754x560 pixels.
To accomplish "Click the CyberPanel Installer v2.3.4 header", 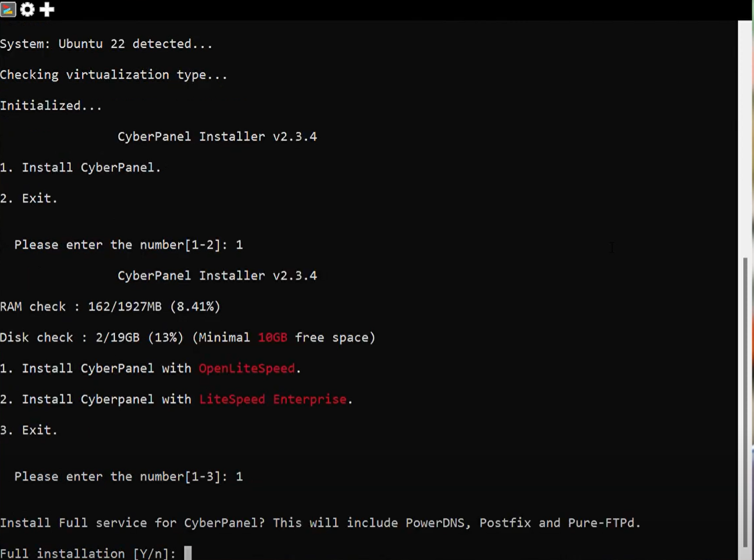I will [x=217, y=136].
